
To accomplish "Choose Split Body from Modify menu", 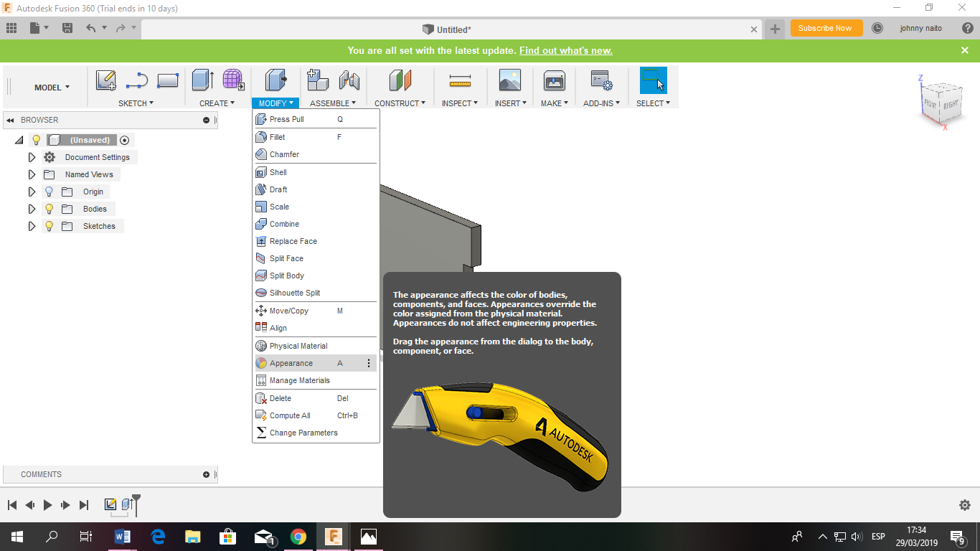I will click(x=316, y=275).
